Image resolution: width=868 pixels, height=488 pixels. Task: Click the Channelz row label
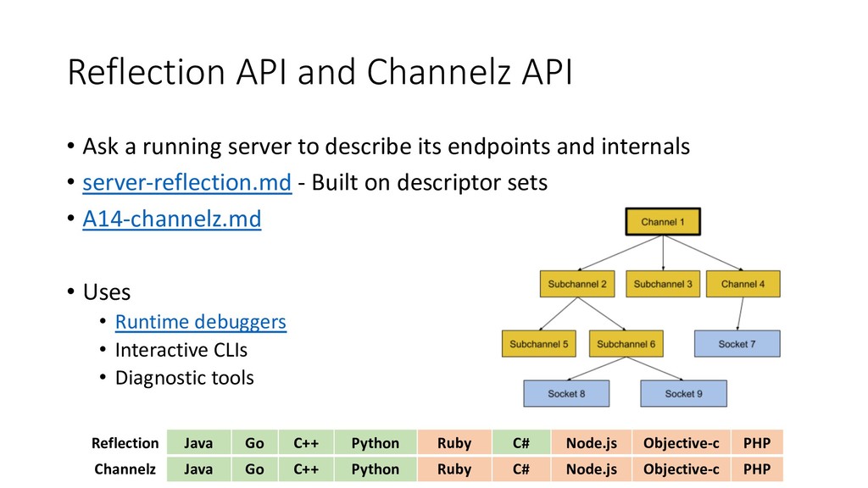(x=125, y=469)
